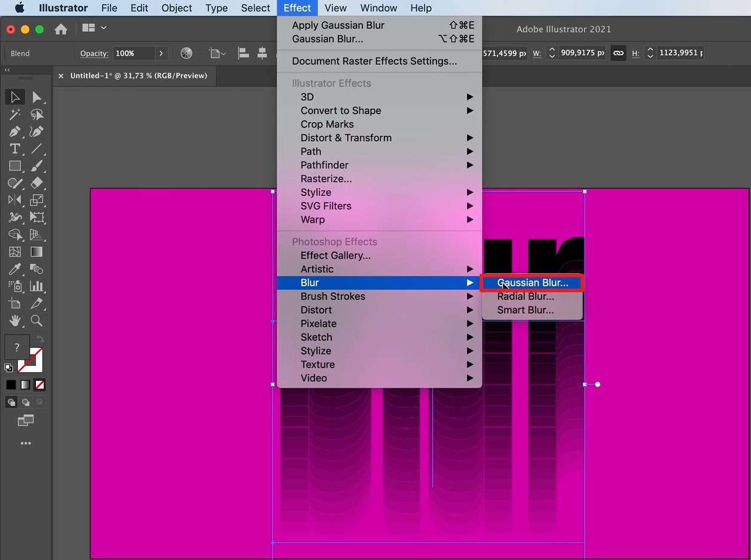The image size is (751, 560).
Task: Open the Object menu
Action: (177, 8)
